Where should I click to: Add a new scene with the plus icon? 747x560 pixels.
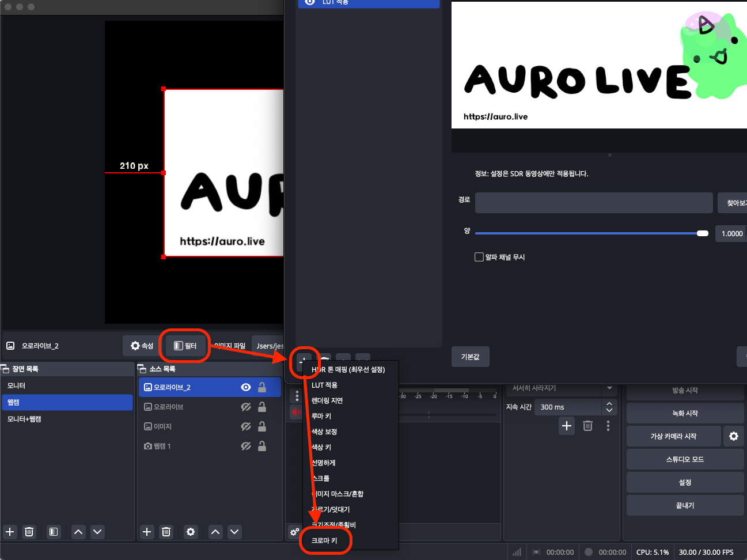tap(10, 532)
